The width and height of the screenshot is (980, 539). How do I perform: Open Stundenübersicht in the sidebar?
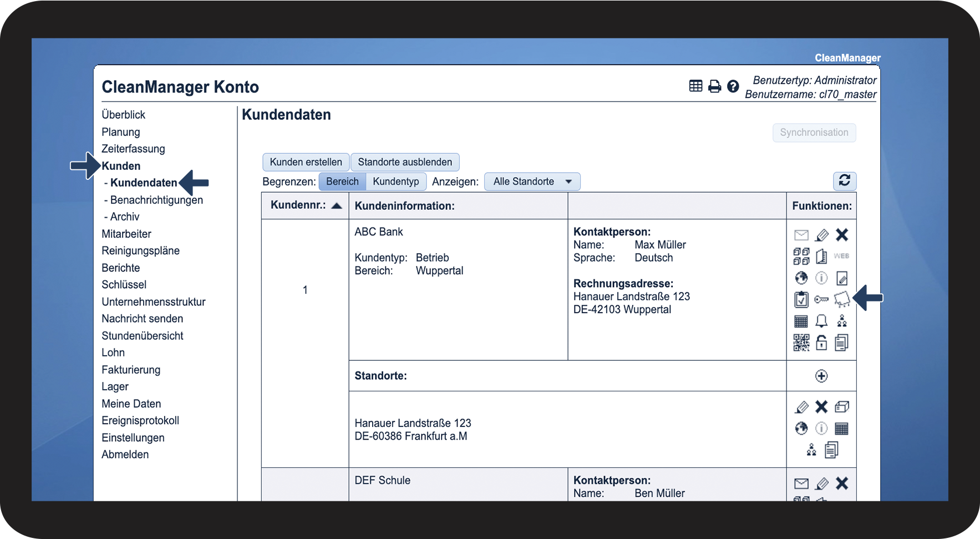tap(143, 336)
